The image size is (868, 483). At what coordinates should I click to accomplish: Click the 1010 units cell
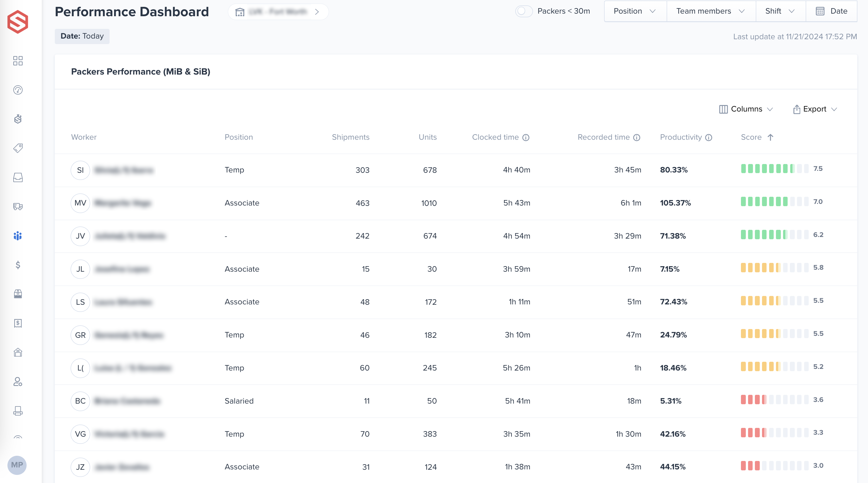(428, 203)
